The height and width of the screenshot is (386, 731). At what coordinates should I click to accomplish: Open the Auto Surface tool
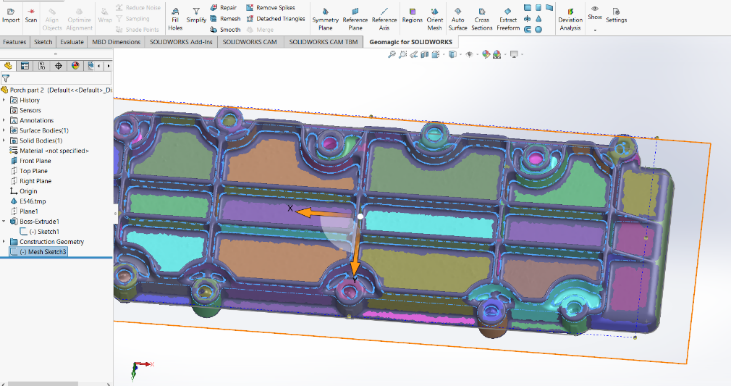[457, 19]
